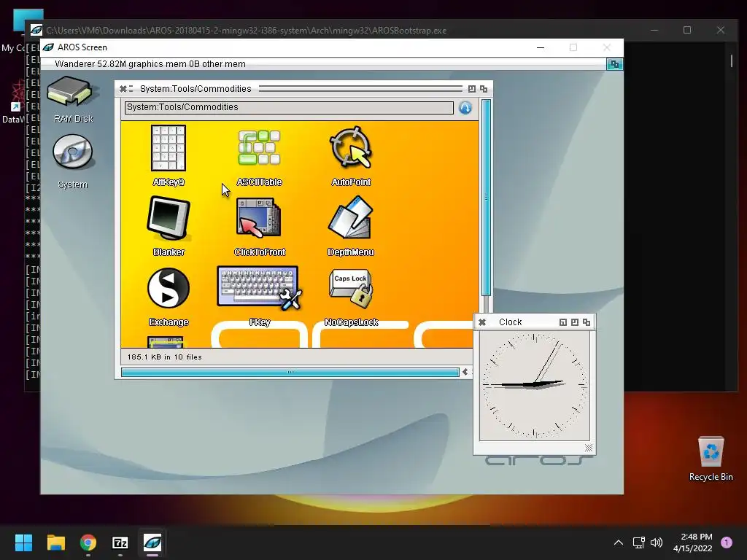Image resolution: width=747 pixels, height=560 pixels.
Task: Click the Clock window iconify gadget
Action: coord(562,322)
